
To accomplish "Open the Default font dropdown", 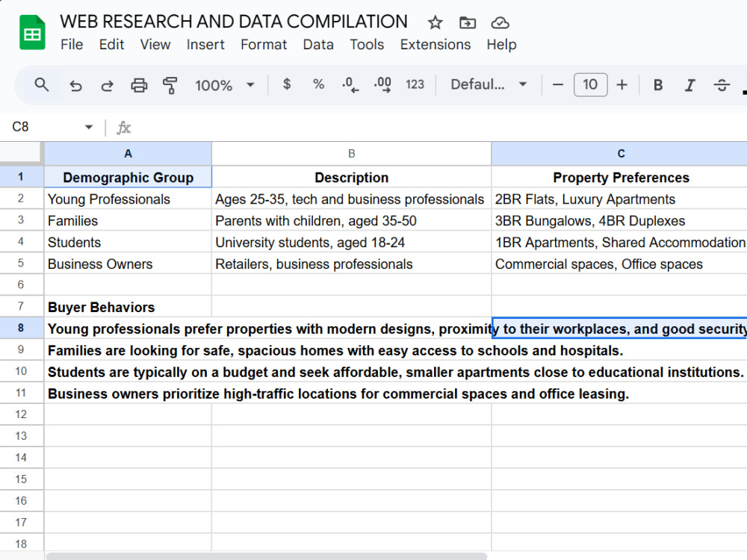I will [489, 85].
